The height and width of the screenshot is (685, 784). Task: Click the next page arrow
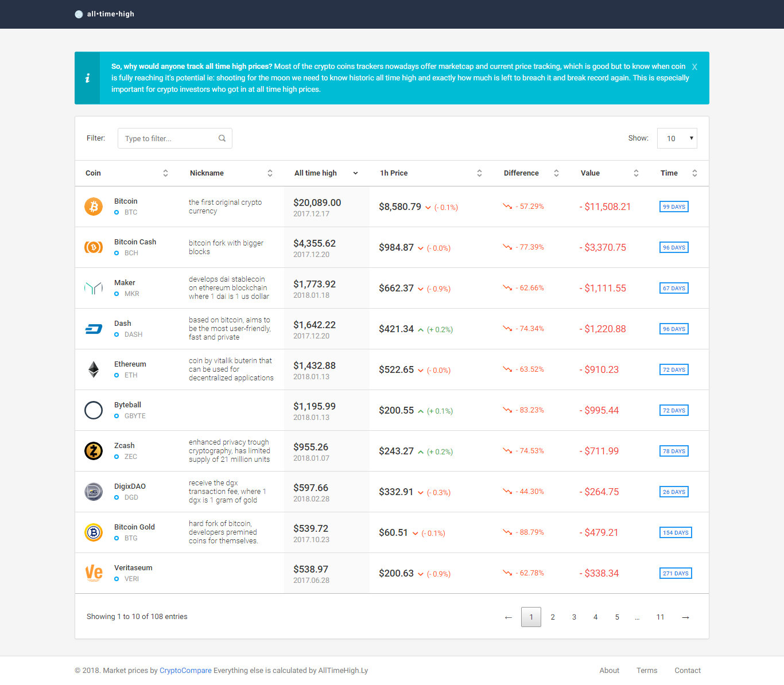pos(685,617)
